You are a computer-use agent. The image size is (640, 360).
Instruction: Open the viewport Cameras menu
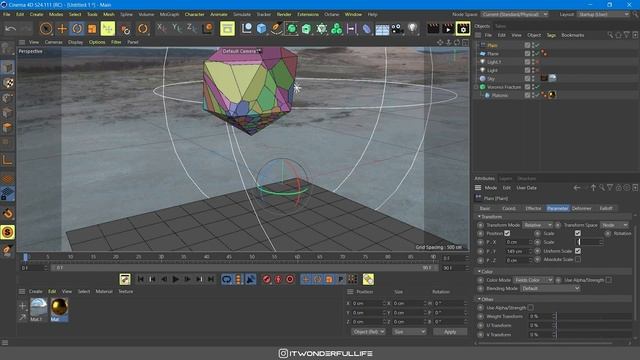[53, 42]
